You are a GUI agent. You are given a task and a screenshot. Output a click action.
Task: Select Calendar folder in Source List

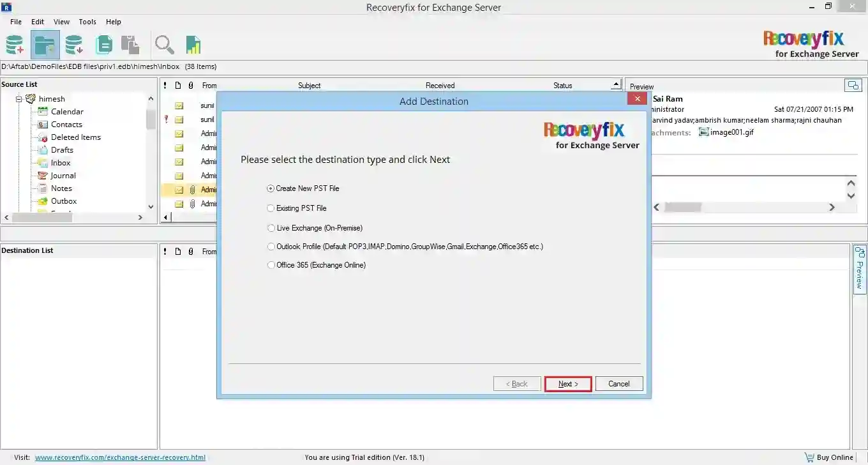click(x=67, y=112)
